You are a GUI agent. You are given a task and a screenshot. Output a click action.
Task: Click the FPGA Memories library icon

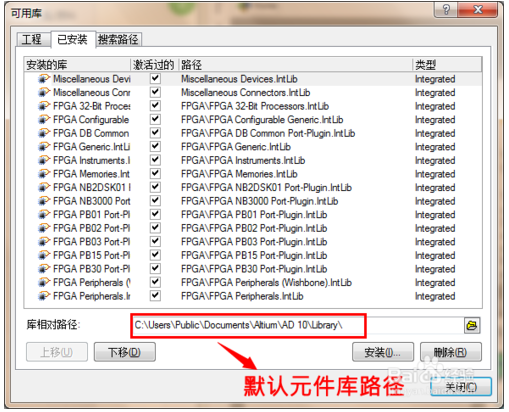point(43,174)
